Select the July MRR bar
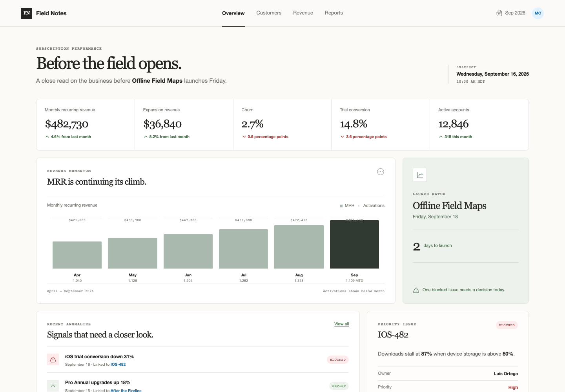This screenshot has height=392, width=565. 244,249
